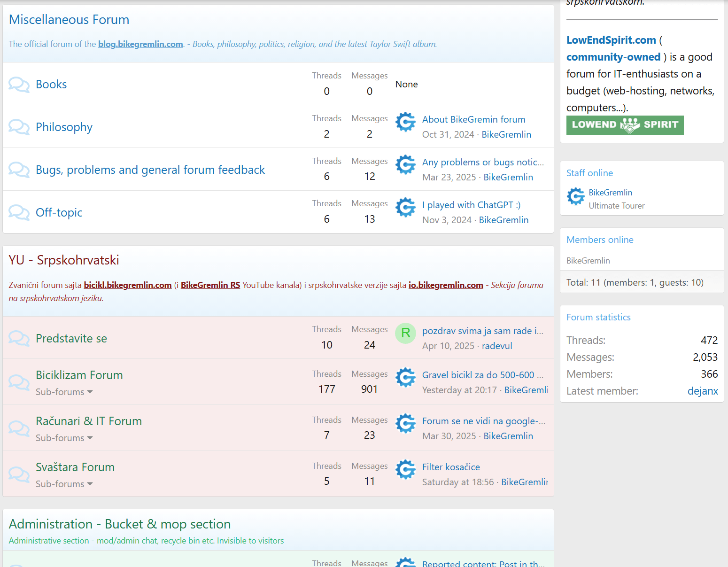Open the community-owned link
Image resolution: width=728 pixels, height=567 pixels.
click(613, 57)
